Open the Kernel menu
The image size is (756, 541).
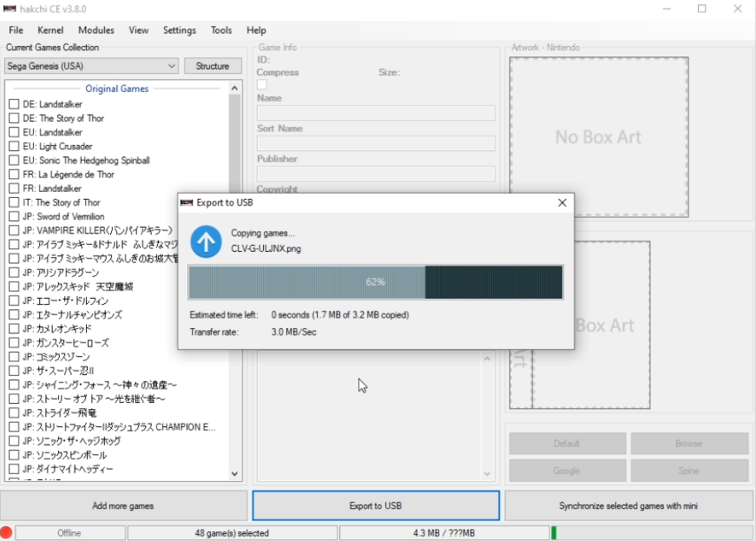click(x=50, y=30)
